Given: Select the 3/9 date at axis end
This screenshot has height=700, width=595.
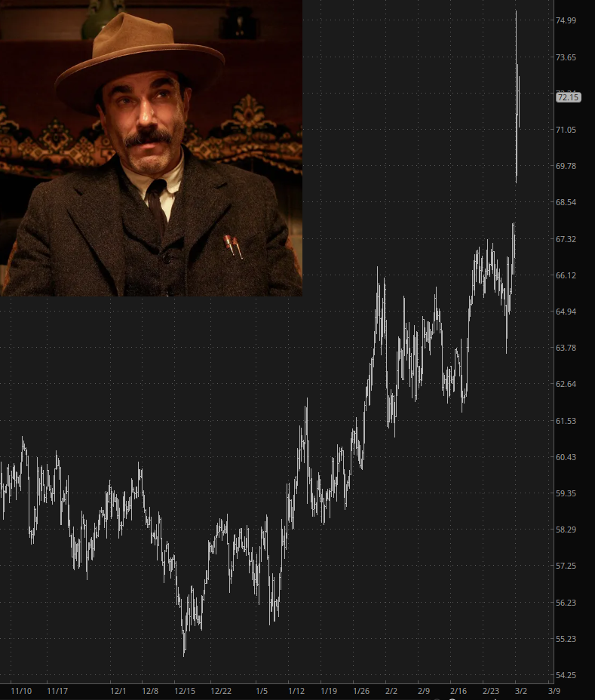Looking at the screenshot, I should (554, 691).
